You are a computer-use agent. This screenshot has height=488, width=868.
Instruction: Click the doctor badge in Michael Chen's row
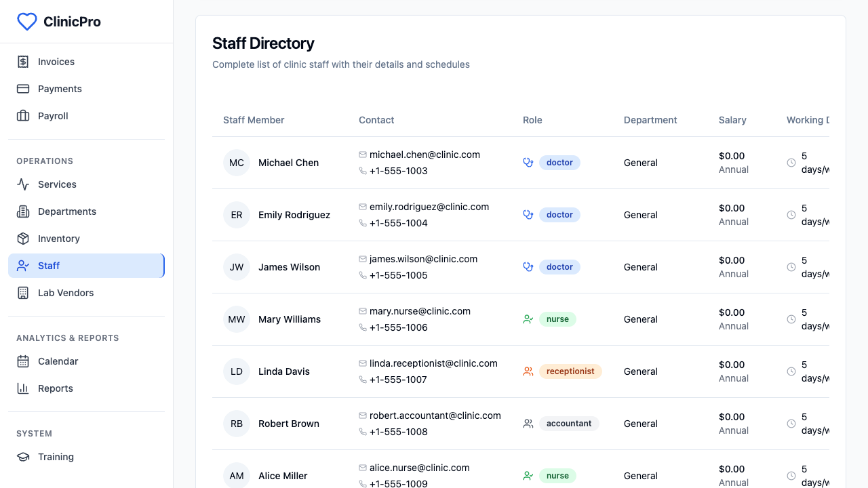click(559, 163)
